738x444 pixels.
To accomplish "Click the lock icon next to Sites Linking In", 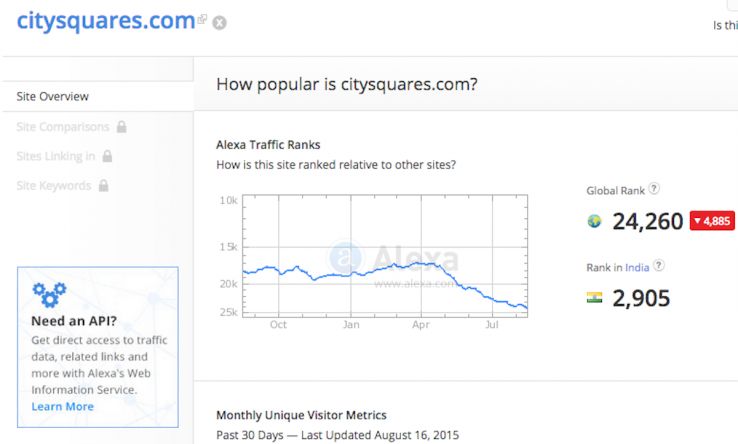I will [107, 156].
